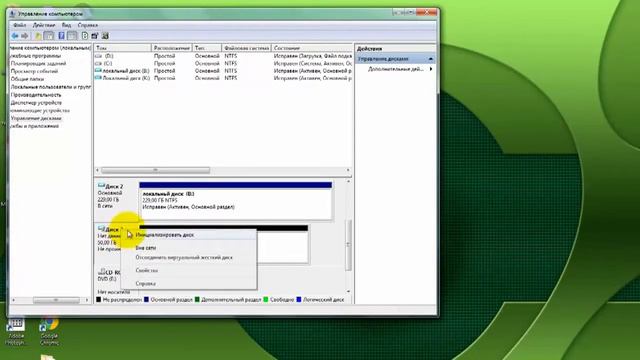The image size is (640, 360).
Task: Select Локальные пользователи и группы in the tree
Action: (51, 87)
